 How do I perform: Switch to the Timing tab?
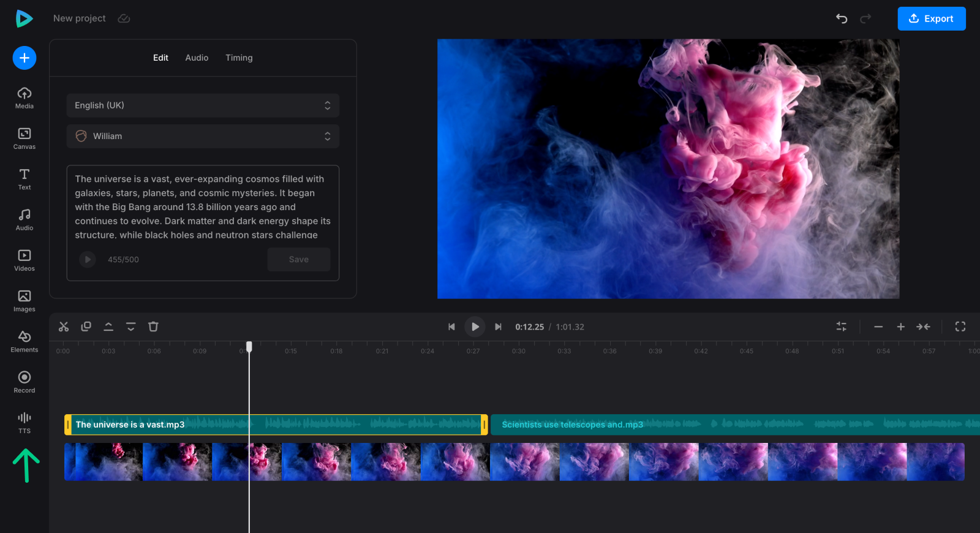(239, 58)
